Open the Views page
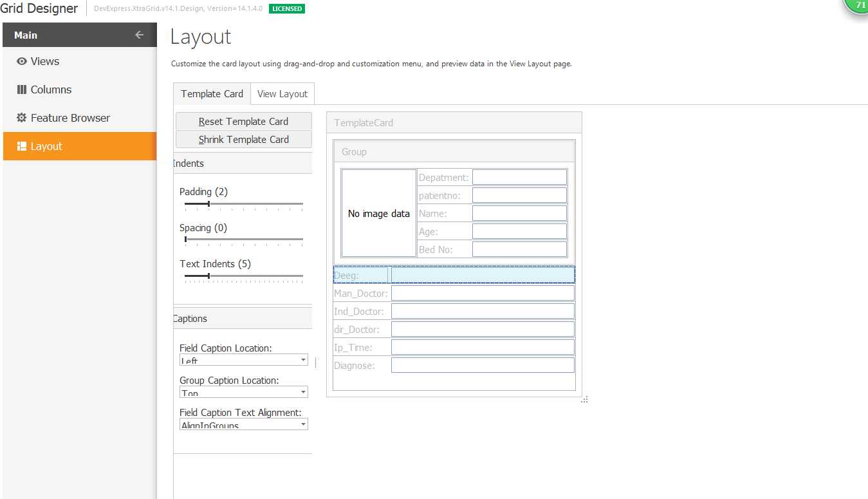 pyautogui.click(x=80, y=61)
